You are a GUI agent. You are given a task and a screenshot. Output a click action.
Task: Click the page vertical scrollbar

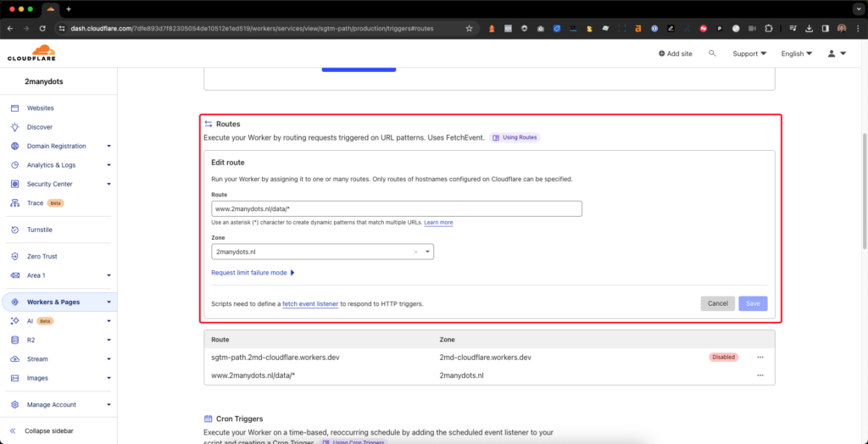865,191
